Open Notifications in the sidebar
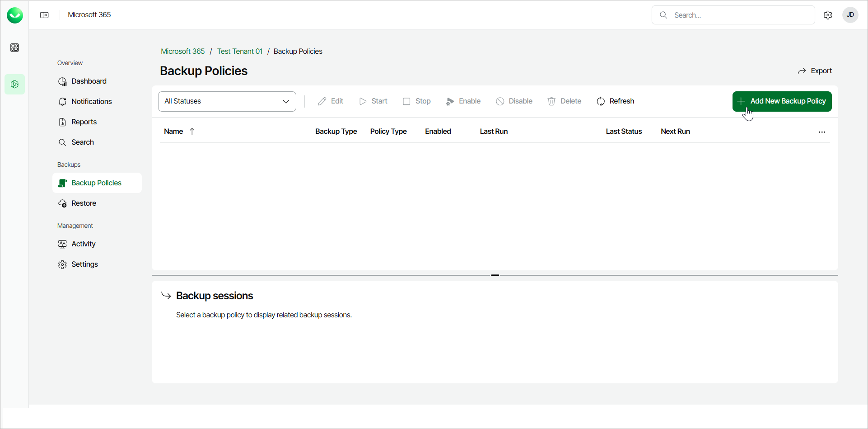The image size is (868, 429). click(91, 102)
